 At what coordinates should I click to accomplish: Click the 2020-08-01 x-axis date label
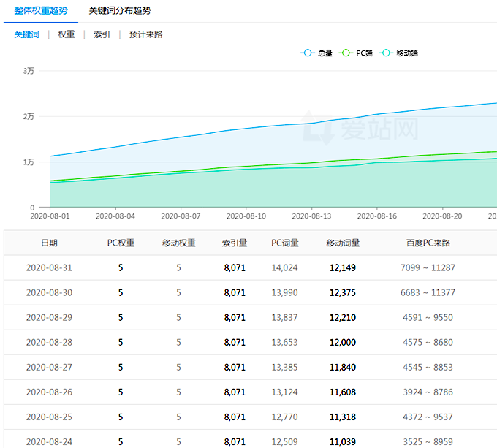point(50,216)
